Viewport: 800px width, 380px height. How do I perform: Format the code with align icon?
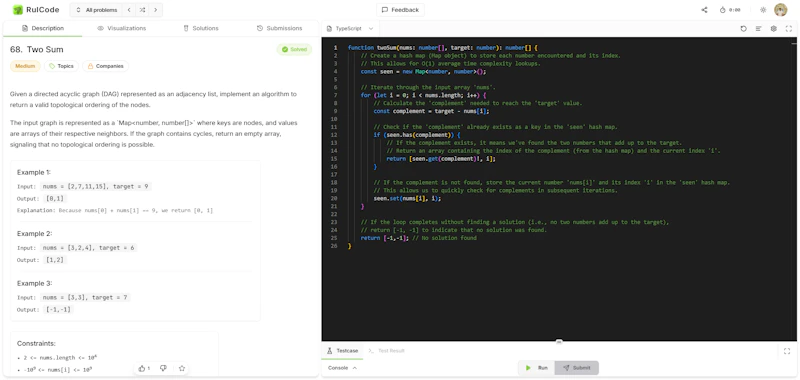758,29
